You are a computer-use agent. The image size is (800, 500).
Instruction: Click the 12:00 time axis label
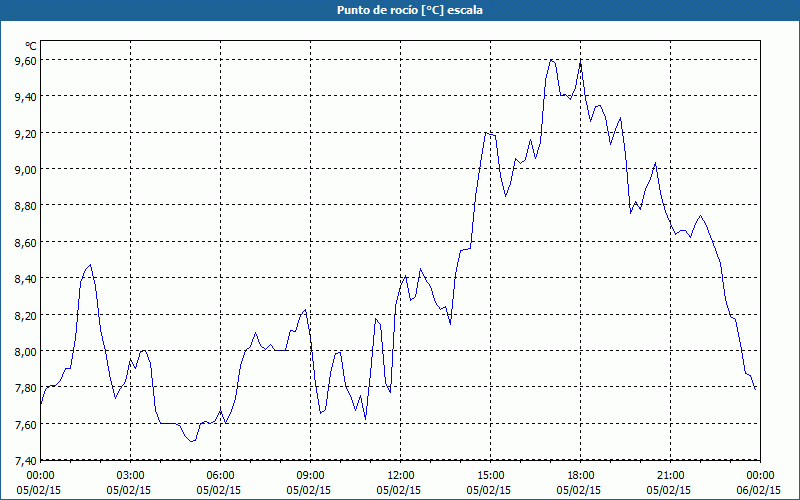tap(401, 476)
